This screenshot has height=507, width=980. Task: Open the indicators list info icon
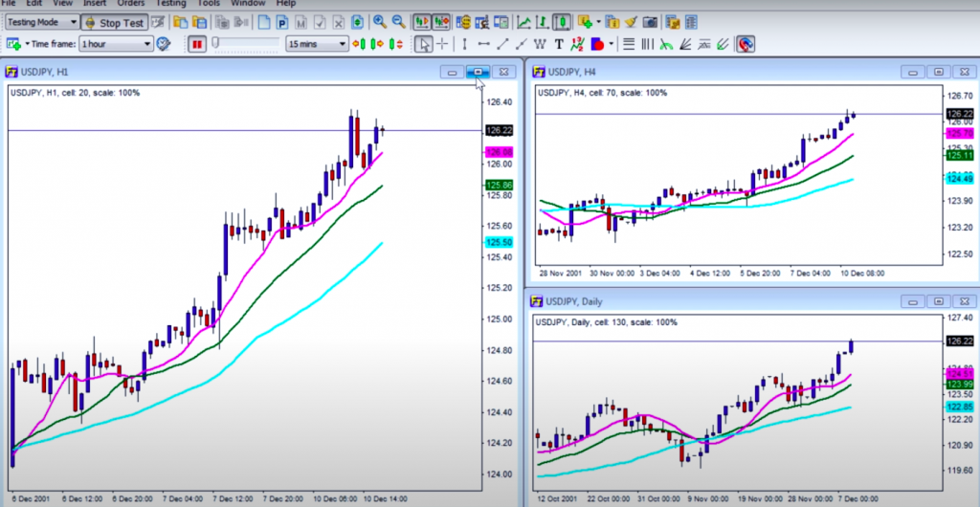pyautogui.click(x=612, y=22)
